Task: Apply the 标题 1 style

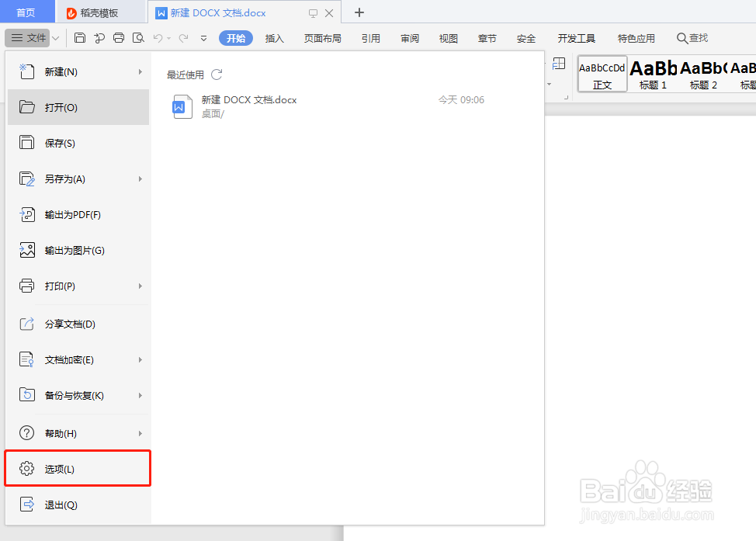Action: tap(653, 75)
